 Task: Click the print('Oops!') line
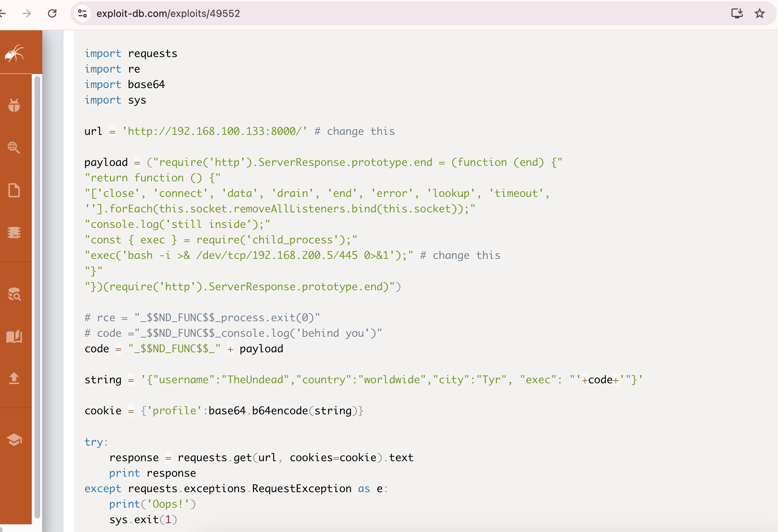tap(153, 504)
